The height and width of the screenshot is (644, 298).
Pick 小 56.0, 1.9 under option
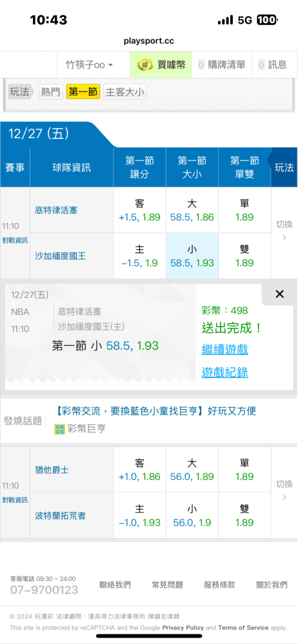192,516
